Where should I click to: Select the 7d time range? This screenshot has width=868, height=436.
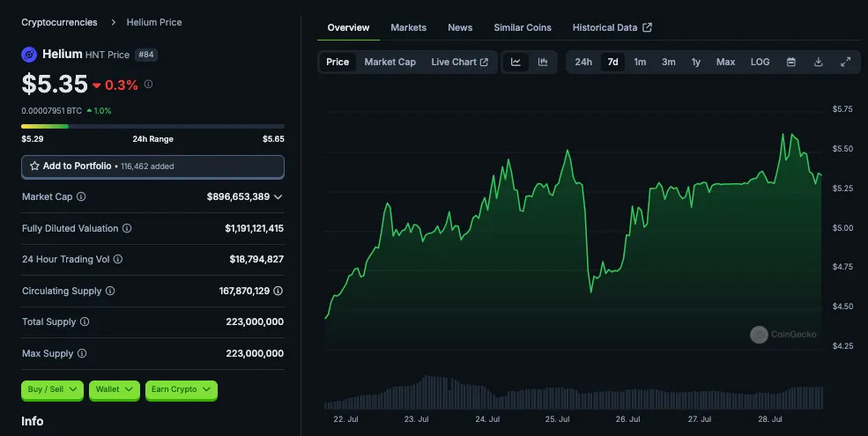(612, 62)
